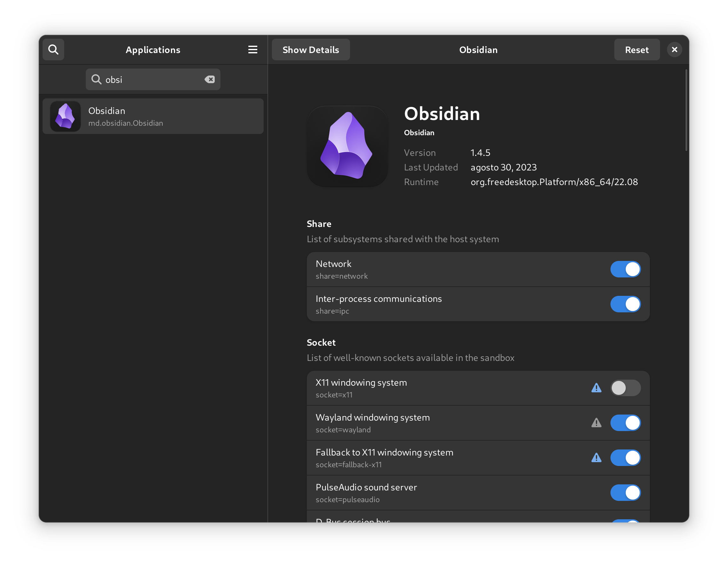The height and width of the screenshot is (565, 728).
Task: Click the vertical scrollbar on the right
Action: (x=686, y=110)
